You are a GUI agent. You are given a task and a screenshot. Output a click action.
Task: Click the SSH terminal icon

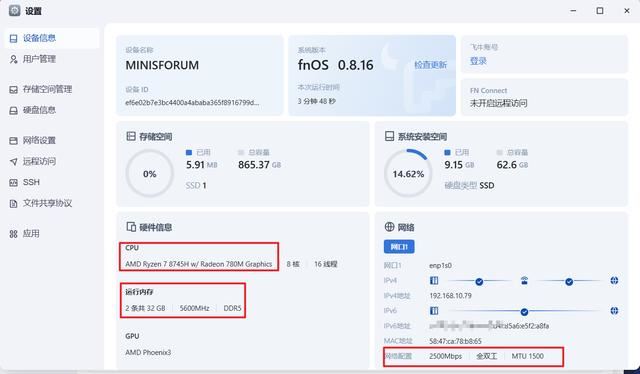point(13,183)
